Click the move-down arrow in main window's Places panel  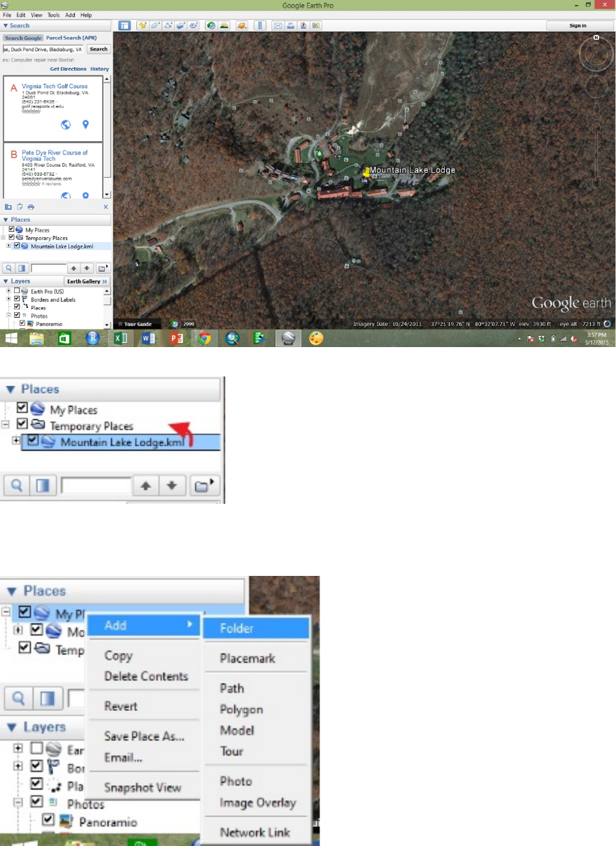point(87,268)
